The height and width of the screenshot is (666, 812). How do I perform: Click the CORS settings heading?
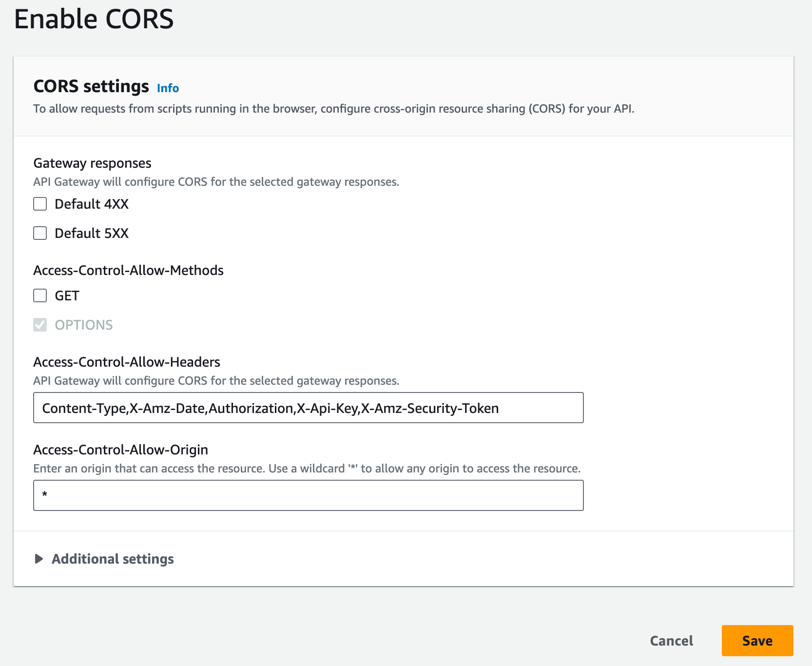(x=91, y=86)
